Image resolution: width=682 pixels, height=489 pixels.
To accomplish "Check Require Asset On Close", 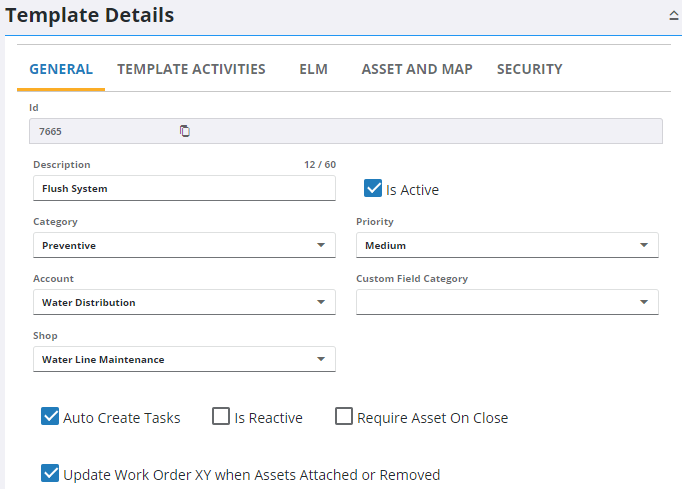I will pos(344,417).
